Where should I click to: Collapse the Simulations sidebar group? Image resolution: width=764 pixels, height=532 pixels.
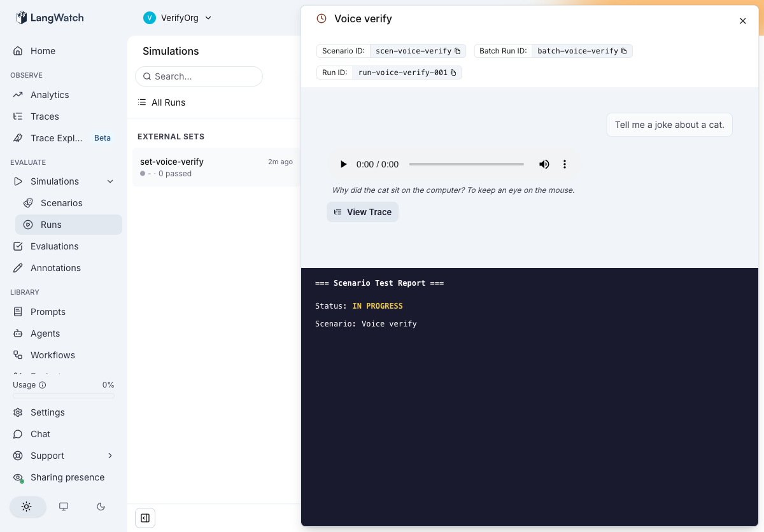pyautogui.click(x=110, y=181)
